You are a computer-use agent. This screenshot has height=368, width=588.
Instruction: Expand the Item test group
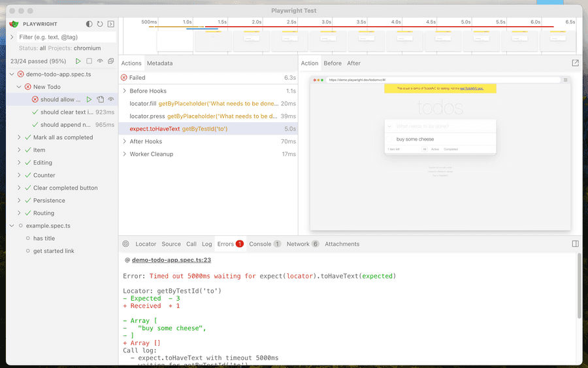[x=19, y=150]
